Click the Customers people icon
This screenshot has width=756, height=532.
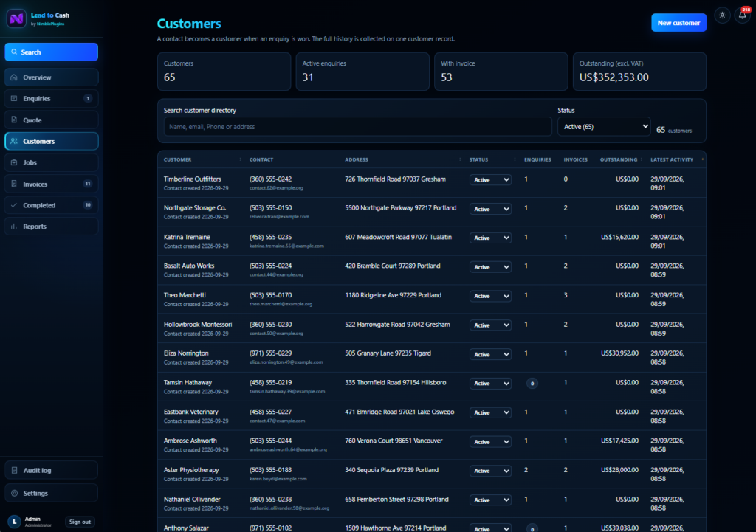click(14, 141)
